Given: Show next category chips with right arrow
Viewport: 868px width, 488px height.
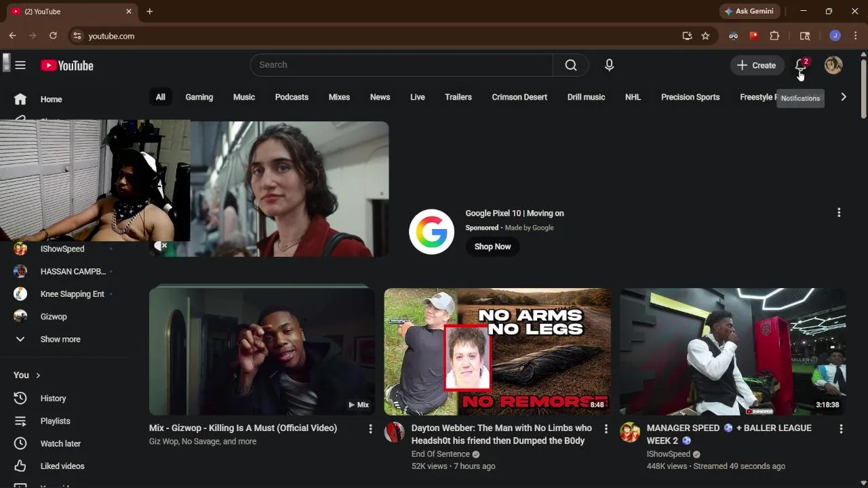Looking at the screenshot, I should click(x=843, y=97).
